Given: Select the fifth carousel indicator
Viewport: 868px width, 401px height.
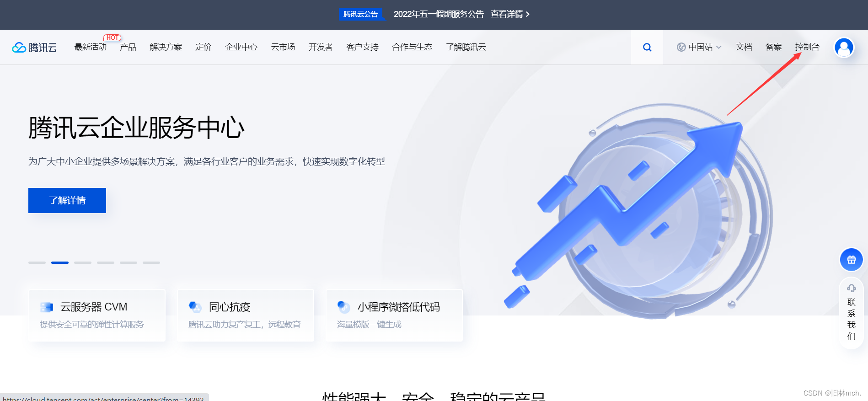Looking at the screenshot, I should 129,262.
